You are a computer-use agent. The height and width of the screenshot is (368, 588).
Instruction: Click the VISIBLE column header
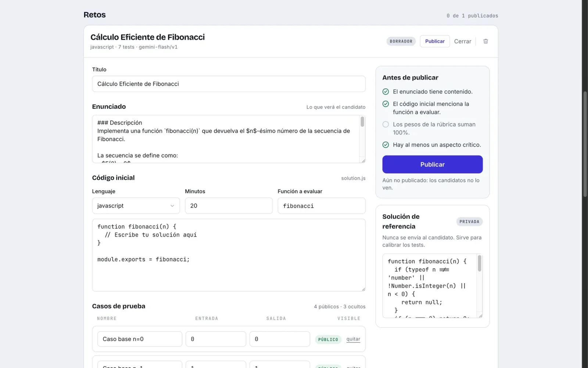pyautogui.click(x=349, y=319)
